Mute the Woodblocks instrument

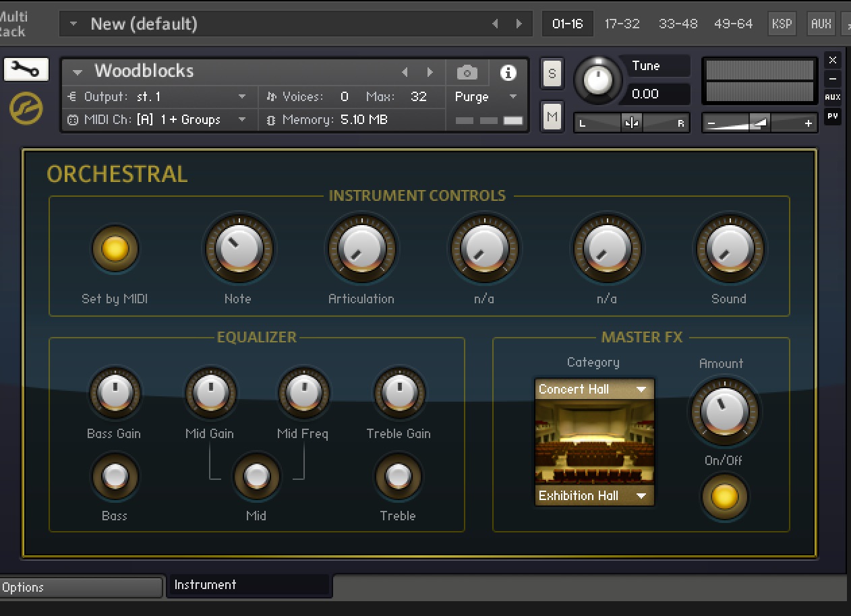click(x=552, y=117)
